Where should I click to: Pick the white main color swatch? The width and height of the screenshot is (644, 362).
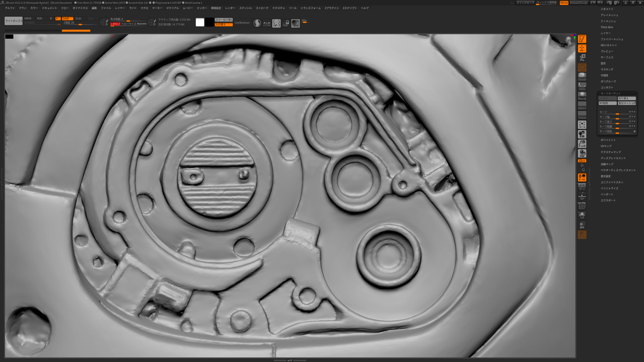(x=200, y=22)
